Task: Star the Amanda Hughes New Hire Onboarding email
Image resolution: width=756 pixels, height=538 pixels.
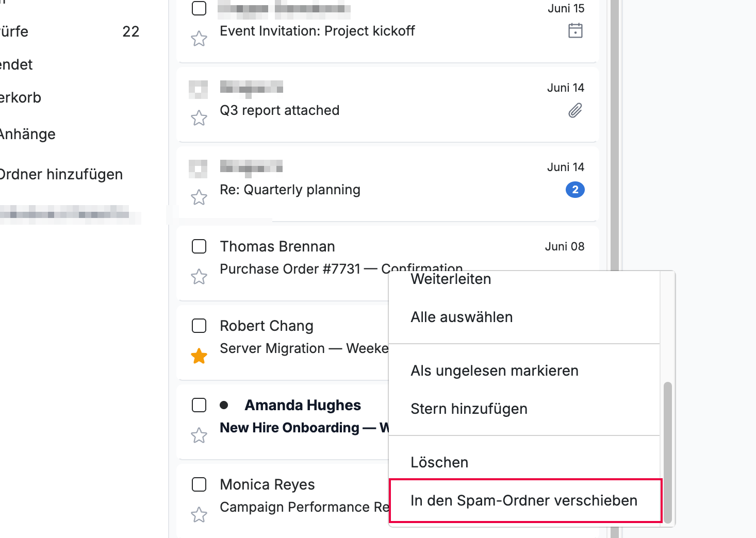Action: tap(199, 435)
